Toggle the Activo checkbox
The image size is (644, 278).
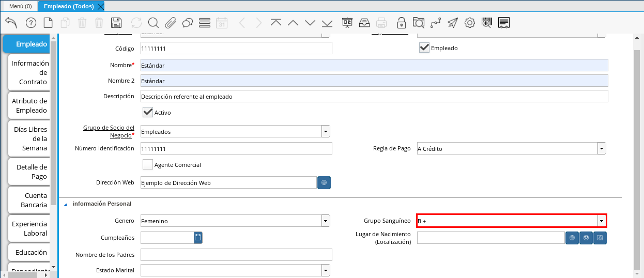(x=148, y=112)
